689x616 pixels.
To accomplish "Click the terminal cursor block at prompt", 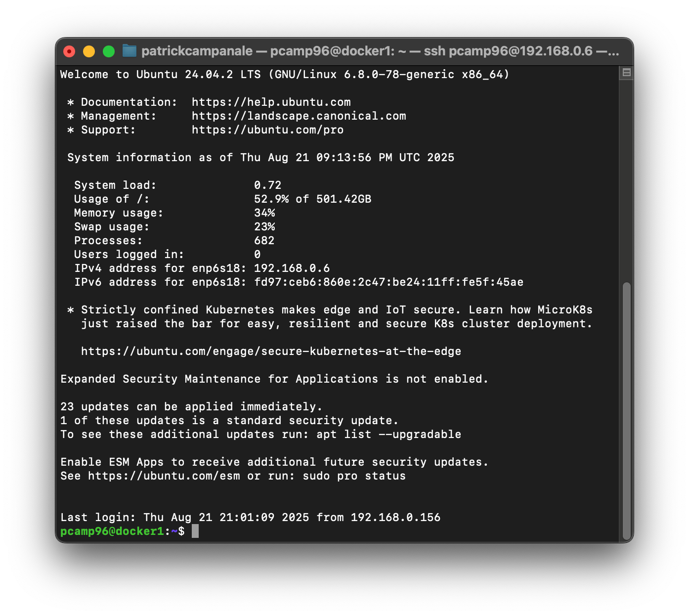I will (x=195, y=531).
